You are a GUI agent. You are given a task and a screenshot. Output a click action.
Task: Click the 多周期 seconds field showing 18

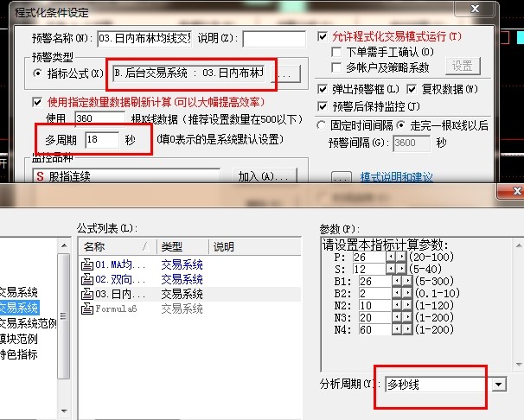pyautogui.click(x=102, y=139)
